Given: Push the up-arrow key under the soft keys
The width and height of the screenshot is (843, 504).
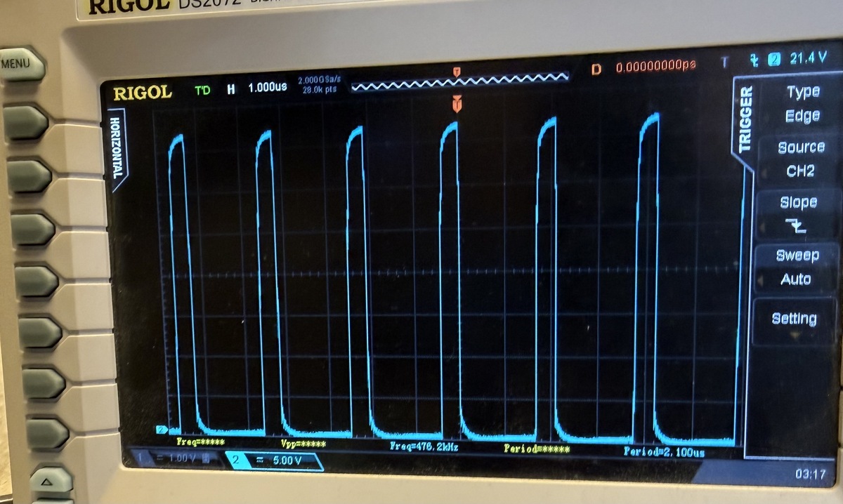Looking at the screenshot, I should tap(51, 481).
